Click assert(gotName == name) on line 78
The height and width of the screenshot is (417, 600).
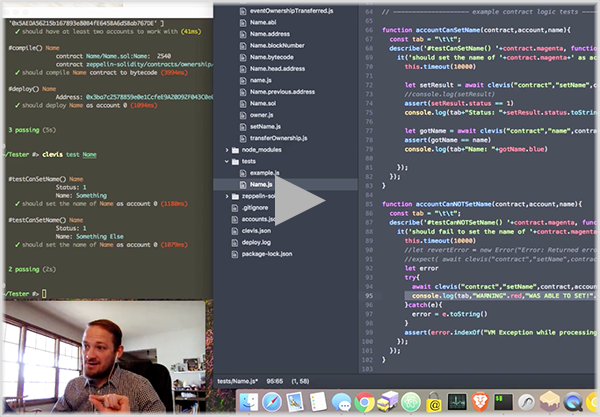(x=448, y=140)
